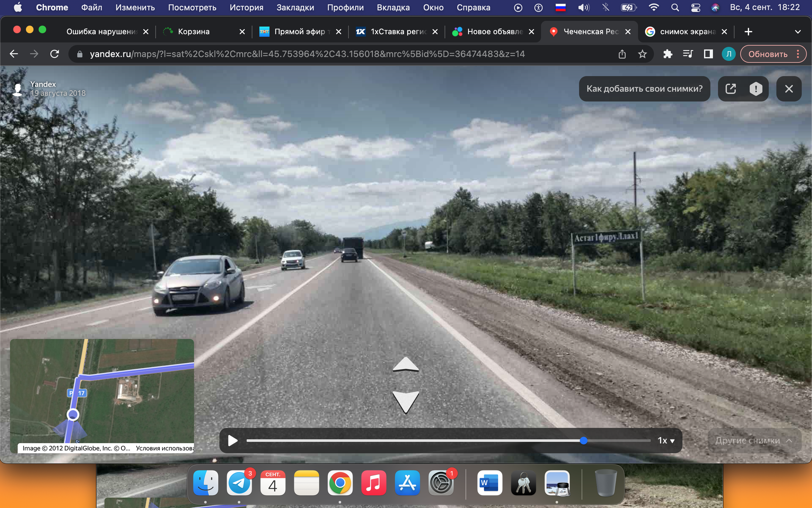Viewport: 812px width, 508px height.
Task: Click the Обновить Chrome button
Action: pyautogui.click(x=768, y=54)
